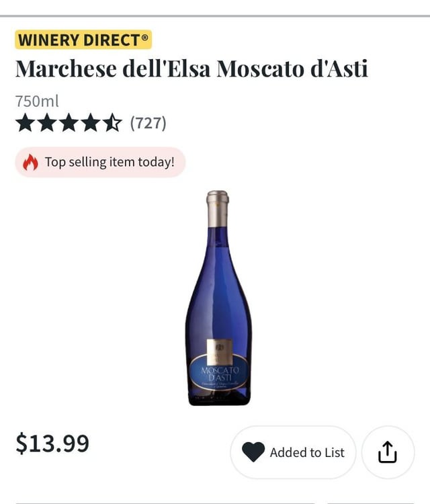Toggle the 'Added to List' text label
Screen dimensions: 430x504
click(307, 453)
